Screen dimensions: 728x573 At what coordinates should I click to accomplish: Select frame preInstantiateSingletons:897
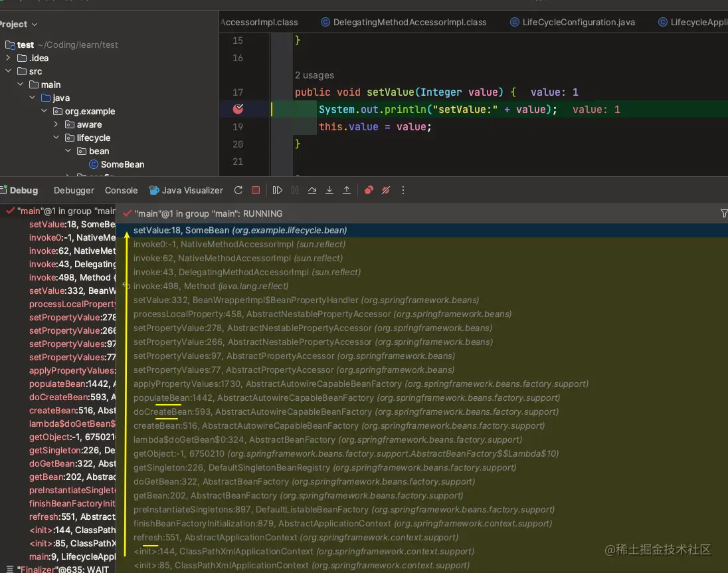click(x=422, y=509)
